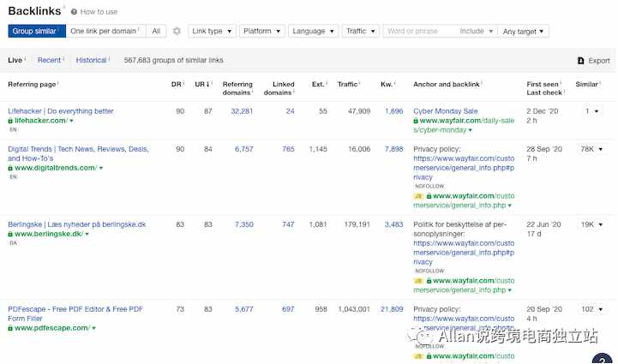Expand the www.digitaltrends.com URL caret

101,168
